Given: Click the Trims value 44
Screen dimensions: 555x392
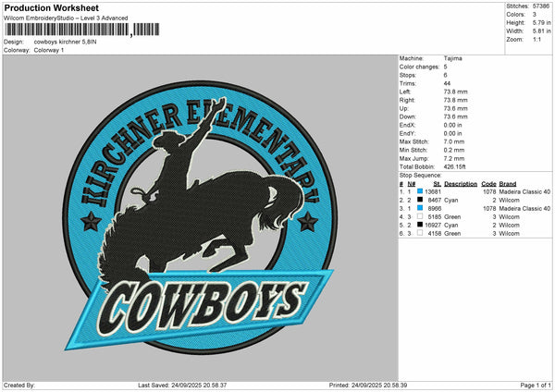Looking at the screenshot, I should point(447,83).
